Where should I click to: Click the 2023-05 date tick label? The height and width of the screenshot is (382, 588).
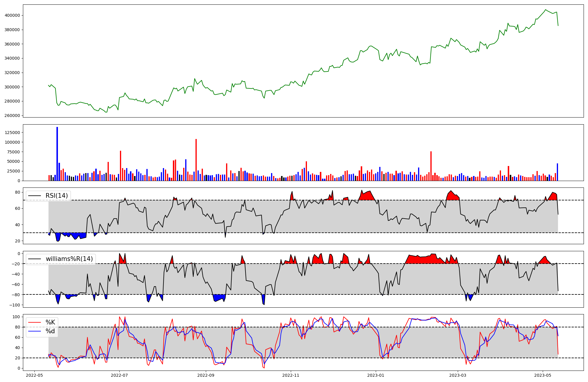pos(543,375)
